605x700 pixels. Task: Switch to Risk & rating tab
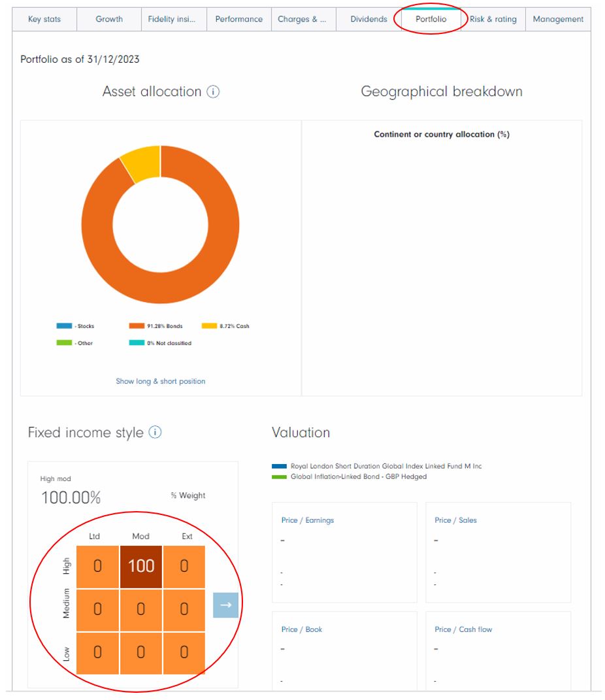click(x=493, y=19)
